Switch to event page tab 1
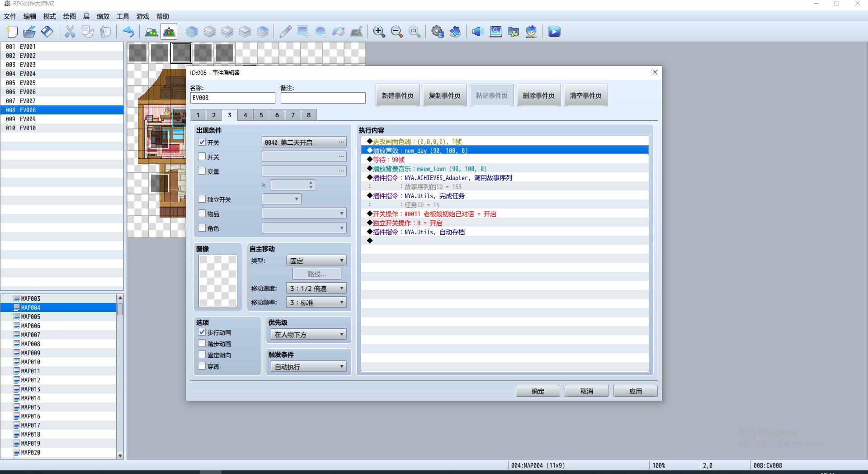Viewport: 868px width, 474px height. coord(198,115)
